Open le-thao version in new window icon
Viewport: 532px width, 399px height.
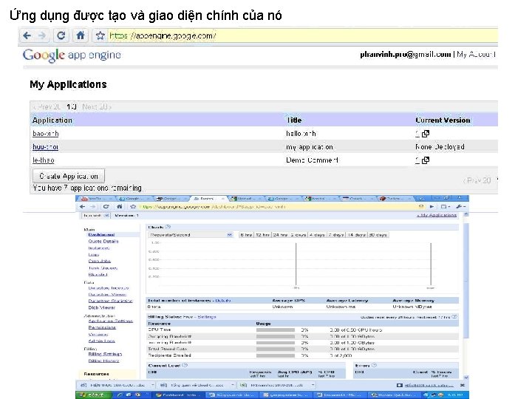tap(426, 160)
